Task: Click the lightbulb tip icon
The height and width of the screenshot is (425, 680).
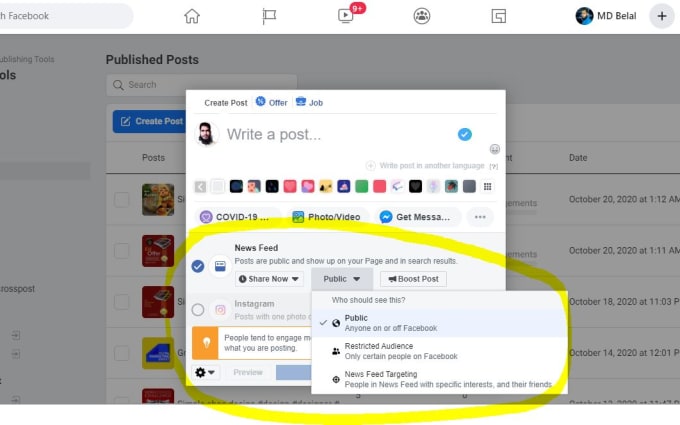Action: [206, 343]
